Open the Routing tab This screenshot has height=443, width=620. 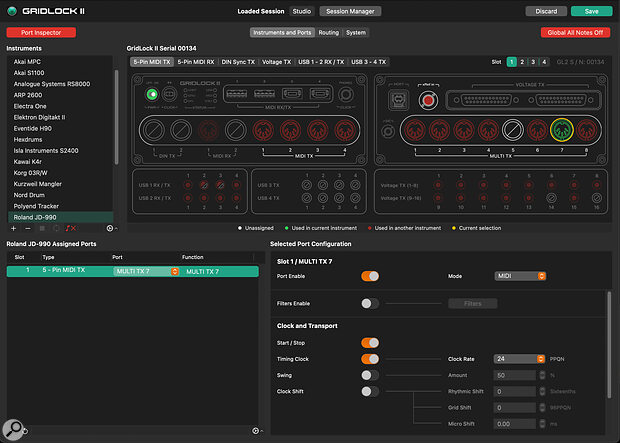(329, 32)
